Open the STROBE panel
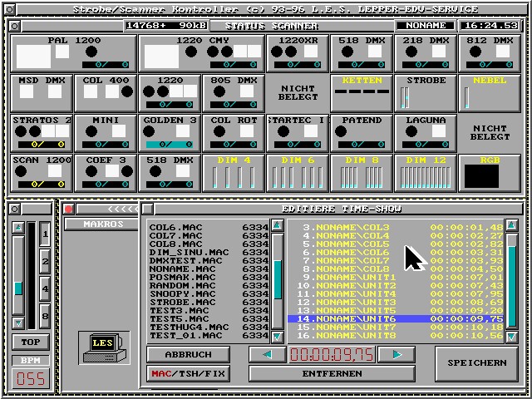This screenshot has height=399, width=532. [426, 94]
